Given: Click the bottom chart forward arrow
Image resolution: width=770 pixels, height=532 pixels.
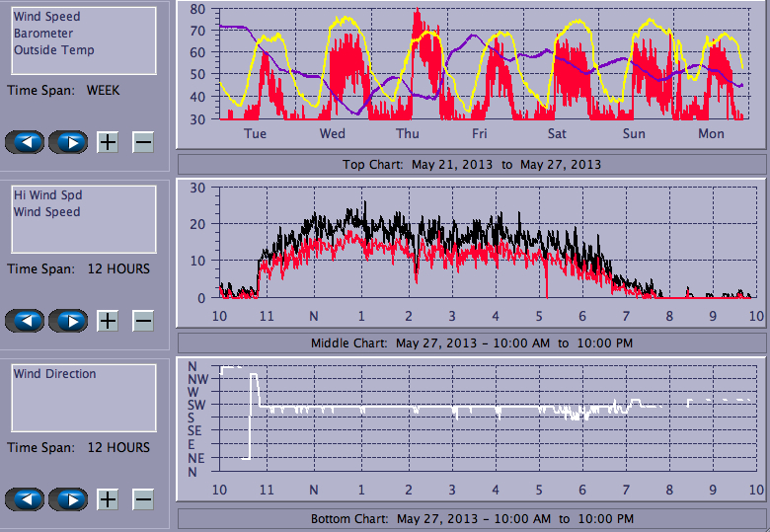Looking at the screenshot, I should pos(68,499).
